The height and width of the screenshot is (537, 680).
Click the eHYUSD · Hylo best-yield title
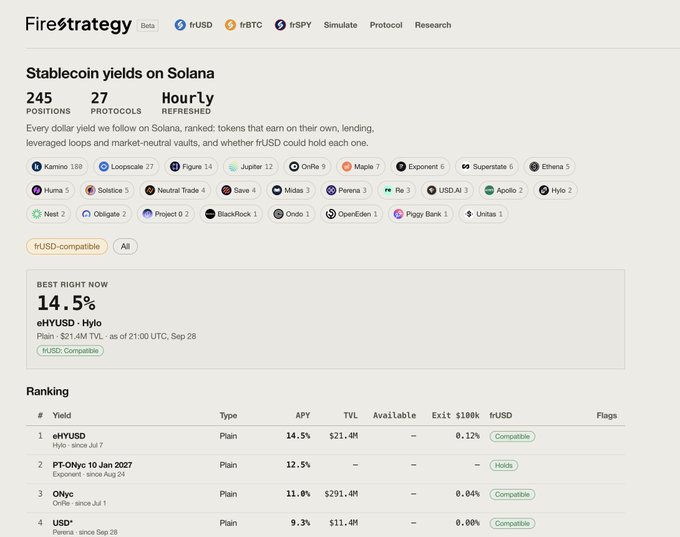click(69, 323)
